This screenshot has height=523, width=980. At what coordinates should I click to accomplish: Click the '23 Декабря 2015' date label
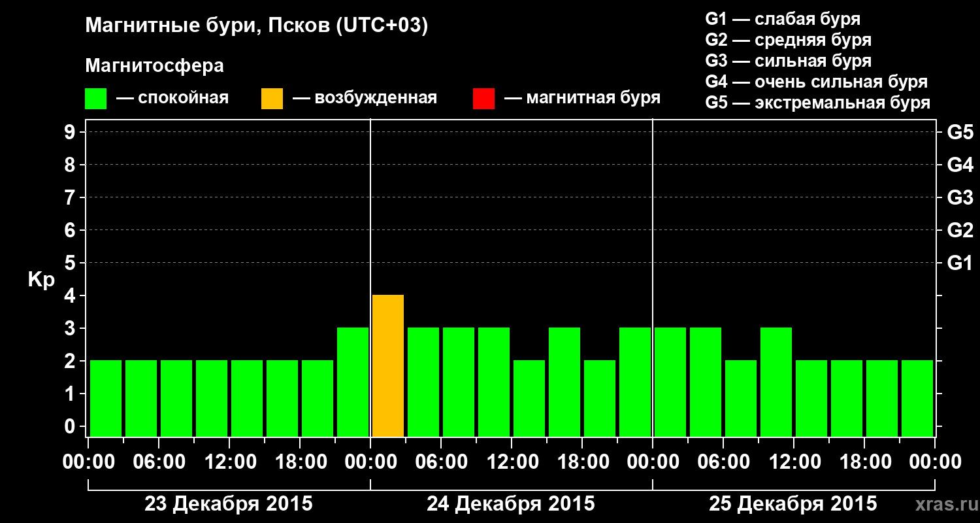click(x=229, y=504)
